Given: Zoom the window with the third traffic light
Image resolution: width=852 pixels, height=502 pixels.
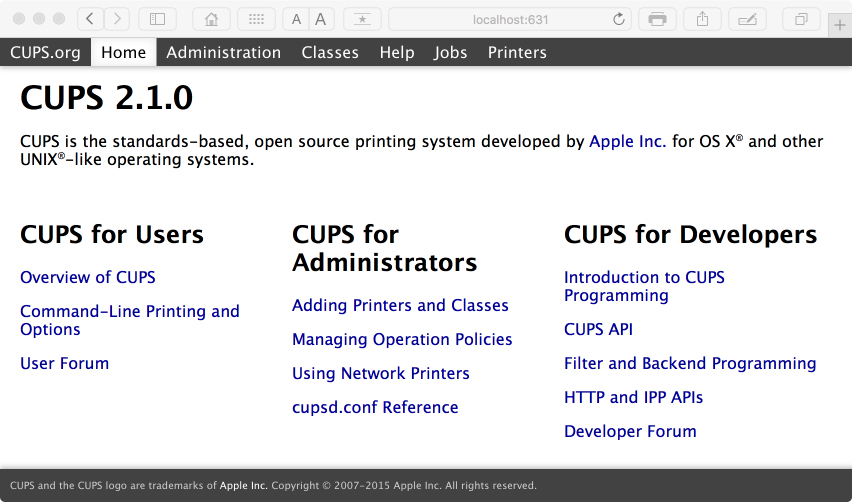Looking at the screenshot, I should [x=59, y=19].
